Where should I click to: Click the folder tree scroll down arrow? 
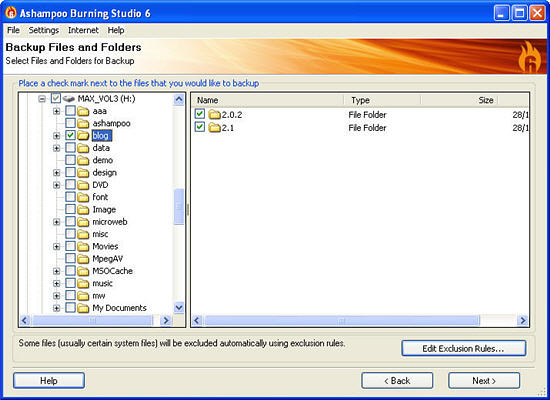(x=179, y=308)
